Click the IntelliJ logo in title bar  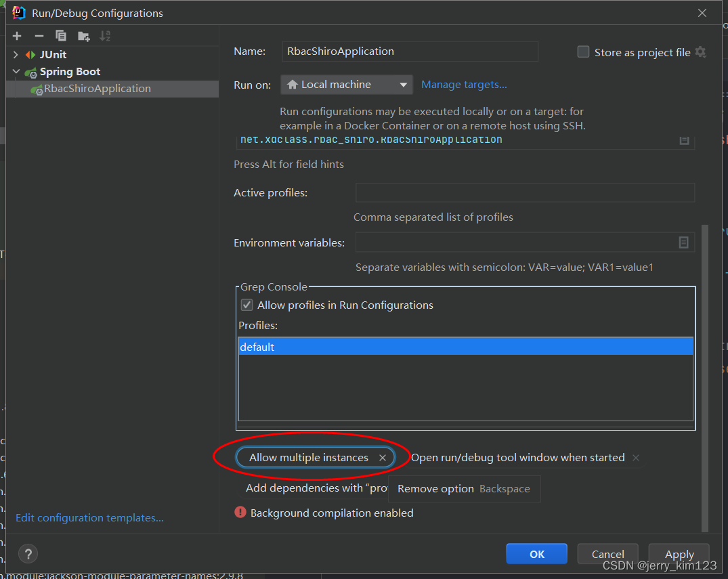18,13
